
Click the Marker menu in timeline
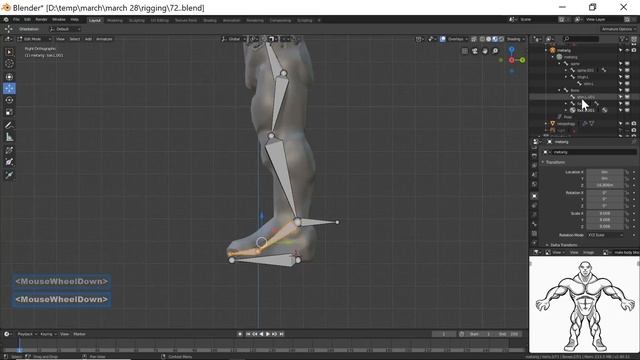(79, 334)
